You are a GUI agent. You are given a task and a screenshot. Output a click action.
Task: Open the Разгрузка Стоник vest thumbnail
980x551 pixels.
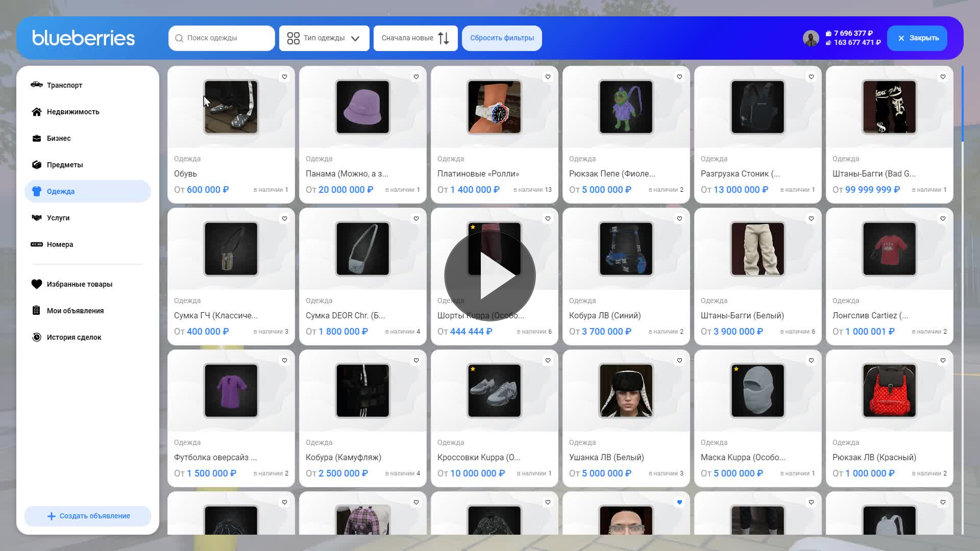(758, 107)
